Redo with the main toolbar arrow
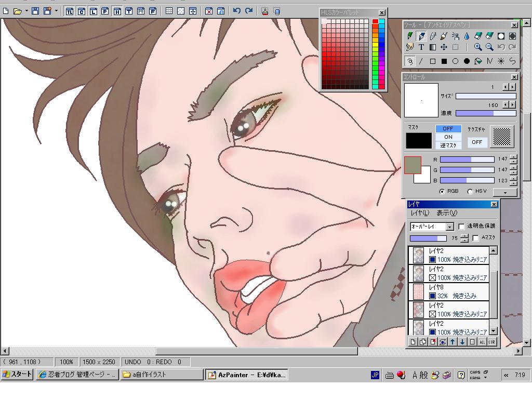The image size is (532, 399). (249, 11)
